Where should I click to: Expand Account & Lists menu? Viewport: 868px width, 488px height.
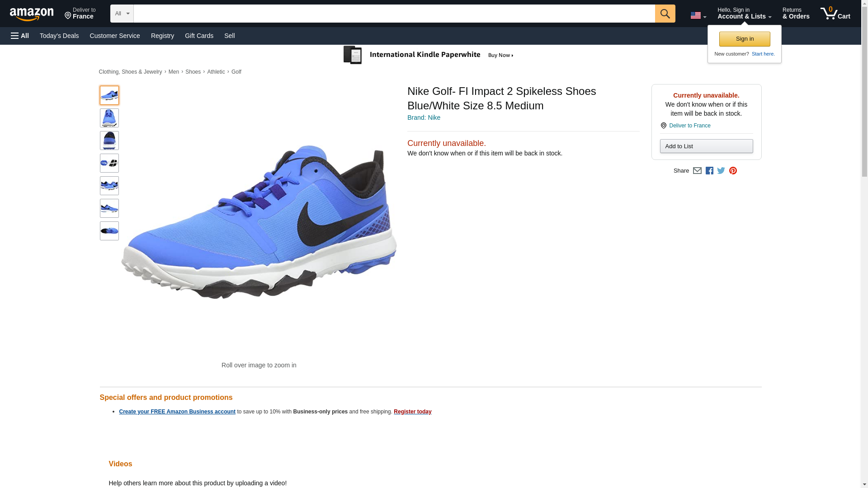point(744,14)
